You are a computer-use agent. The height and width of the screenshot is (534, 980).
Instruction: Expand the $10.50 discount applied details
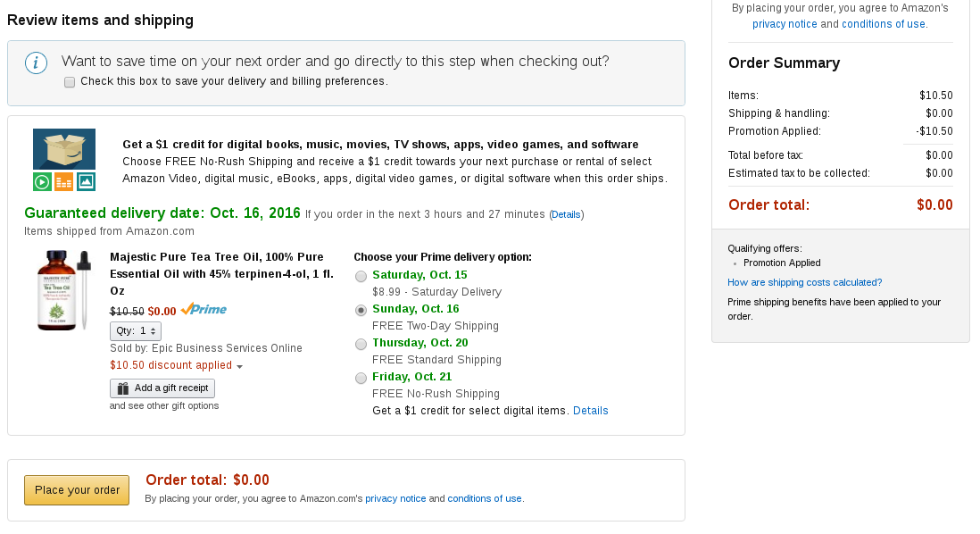pos(176,365)
